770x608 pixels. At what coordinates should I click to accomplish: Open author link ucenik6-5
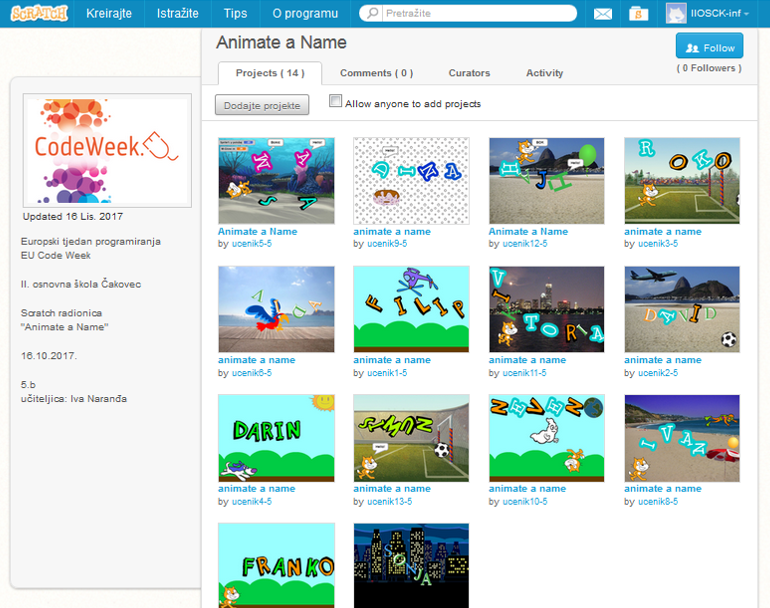(x=251, y=373)
